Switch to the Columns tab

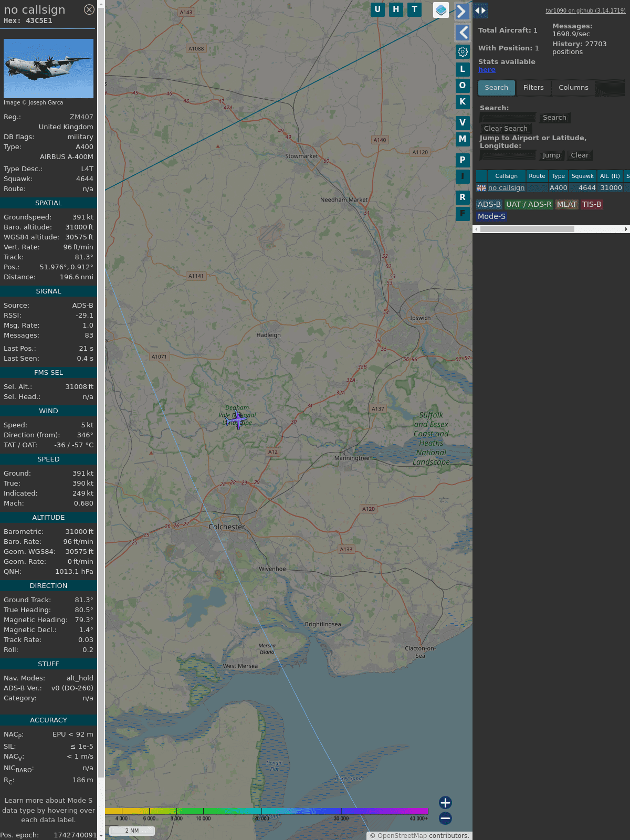point(573,88)
